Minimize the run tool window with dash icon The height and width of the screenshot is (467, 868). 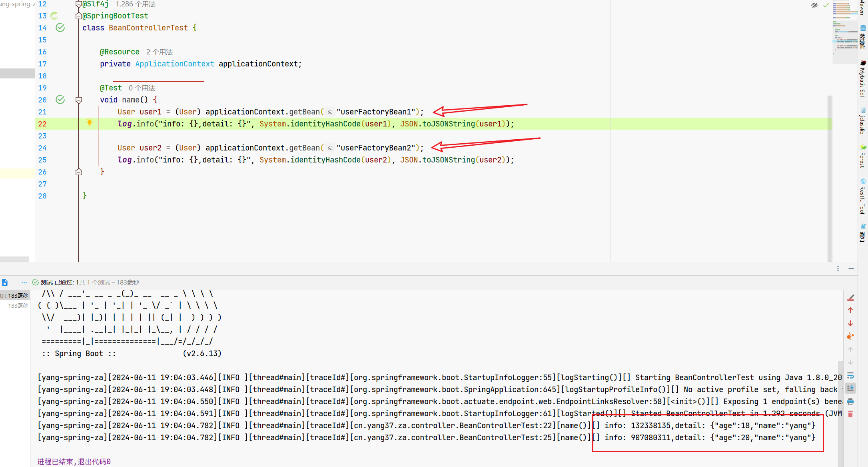[851, 269]
